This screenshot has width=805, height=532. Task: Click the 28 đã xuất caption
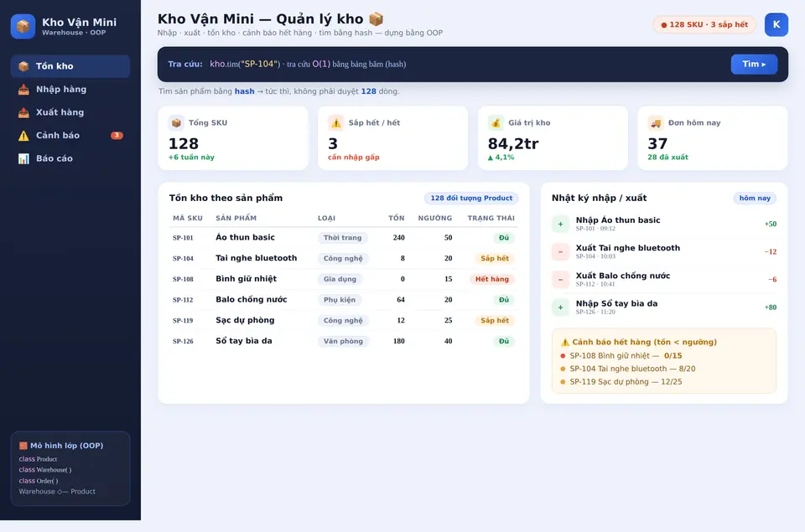coord(668,157)
